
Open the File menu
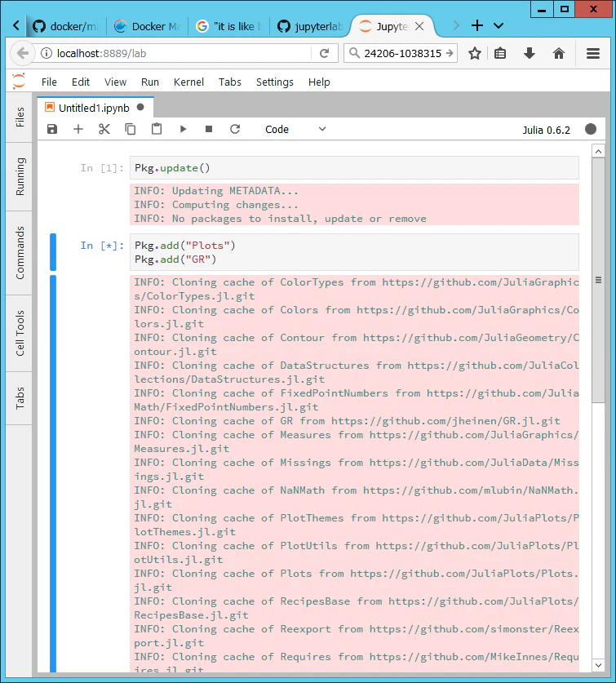click(x=49, y=82)
